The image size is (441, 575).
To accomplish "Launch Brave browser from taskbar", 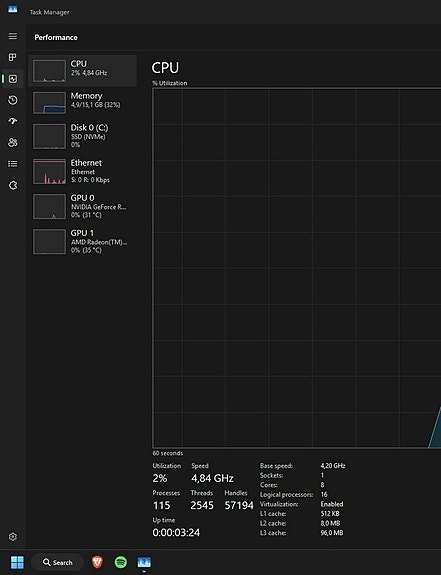I will click(97, 562).
